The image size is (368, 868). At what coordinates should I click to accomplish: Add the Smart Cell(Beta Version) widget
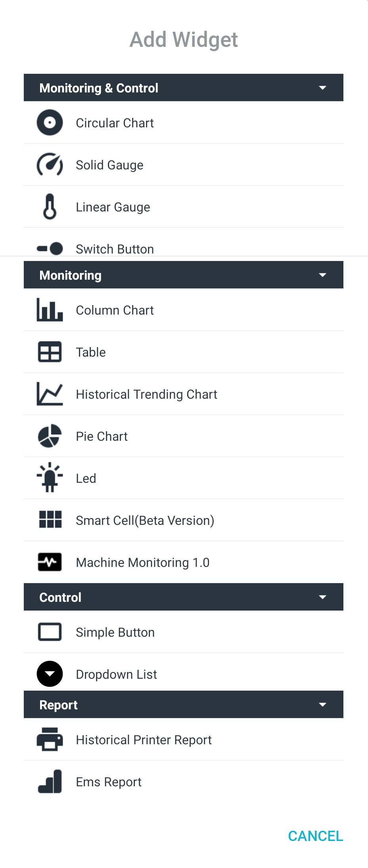click(x=184, y=520)
